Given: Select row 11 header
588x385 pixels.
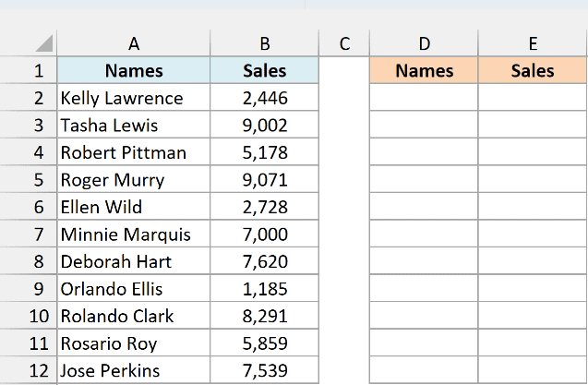Looking at the screenshot, I should [x=29, y=343].
